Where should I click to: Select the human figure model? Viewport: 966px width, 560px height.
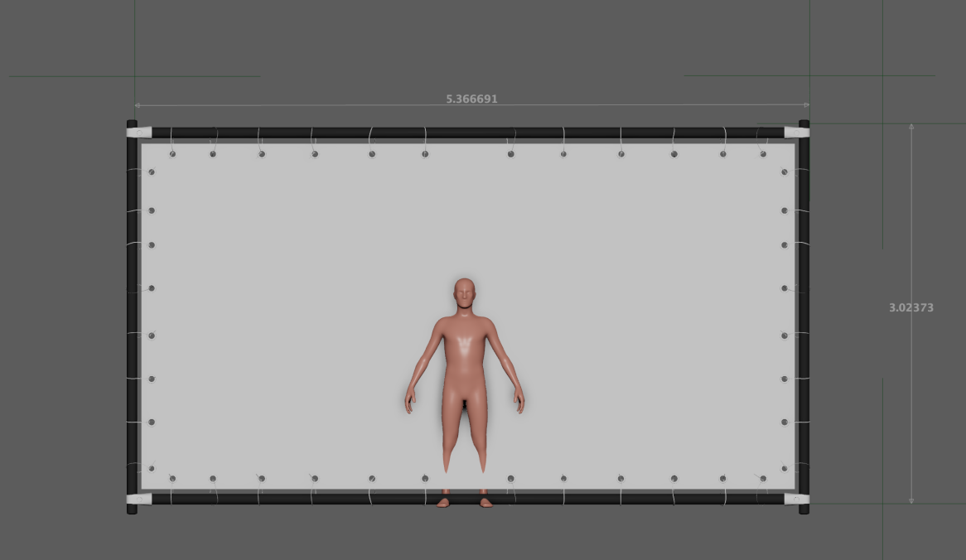(465, 393)
